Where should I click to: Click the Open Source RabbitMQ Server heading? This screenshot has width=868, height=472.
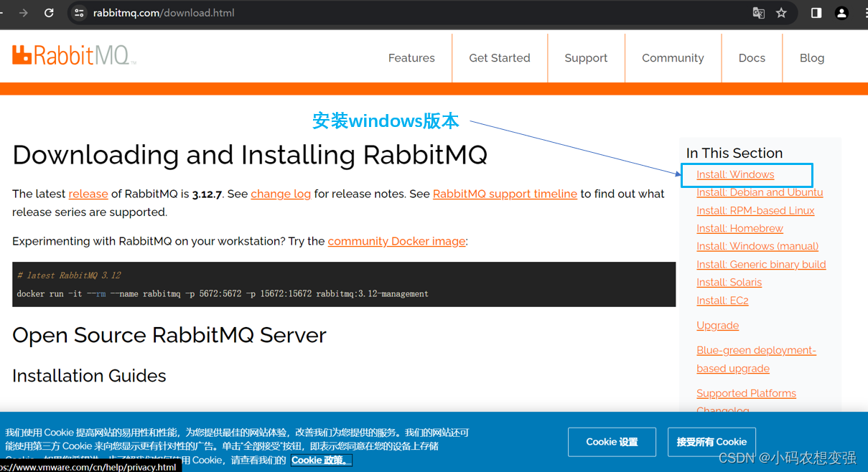click(x=169, y=335)
